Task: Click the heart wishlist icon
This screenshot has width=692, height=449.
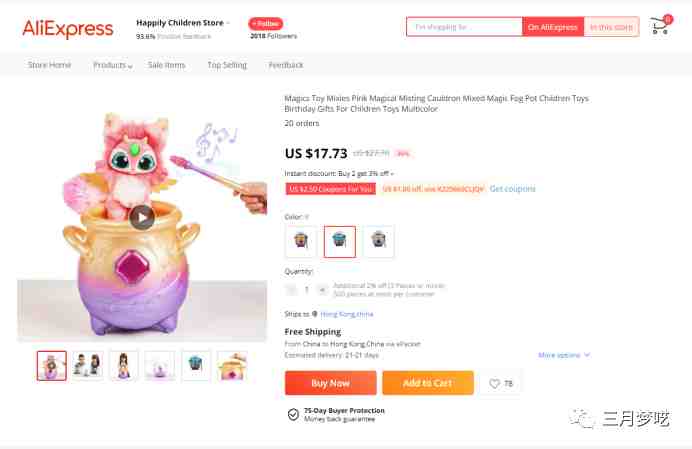Action: coord(494,383)
